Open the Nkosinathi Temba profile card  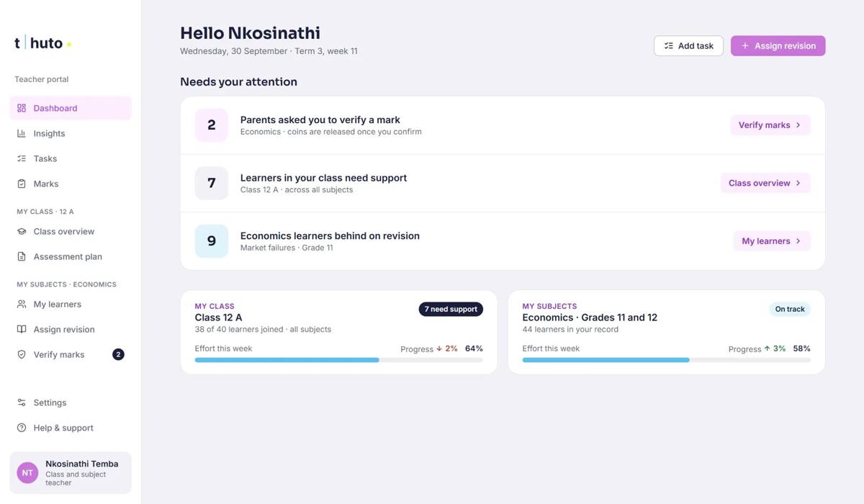pos(71,473)
